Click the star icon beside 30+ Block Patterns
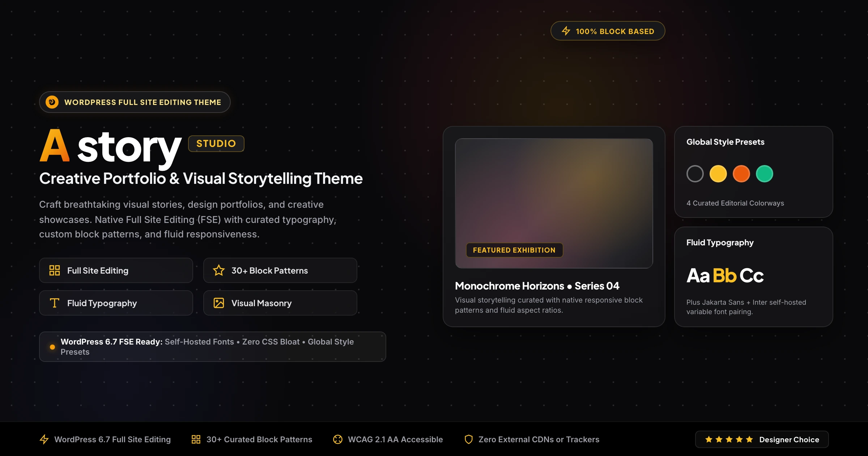Viewport: 868px width, 456px height. (219, 270)
